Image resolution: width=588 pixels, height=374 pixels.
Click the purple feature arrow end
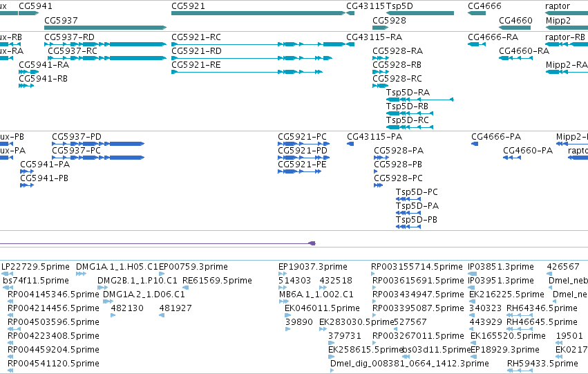pyautogui.click(x=312, y=243)
